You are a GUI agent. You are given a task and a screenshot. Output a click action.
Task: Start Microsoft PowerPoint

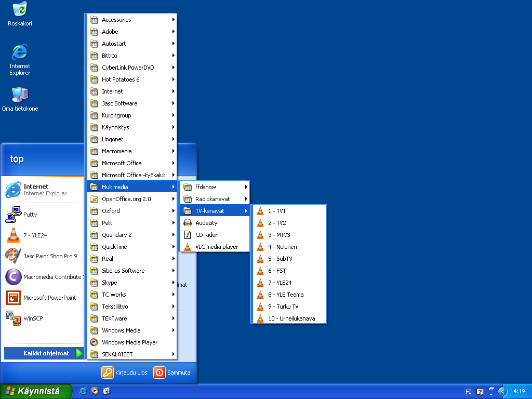click(43, 298)
